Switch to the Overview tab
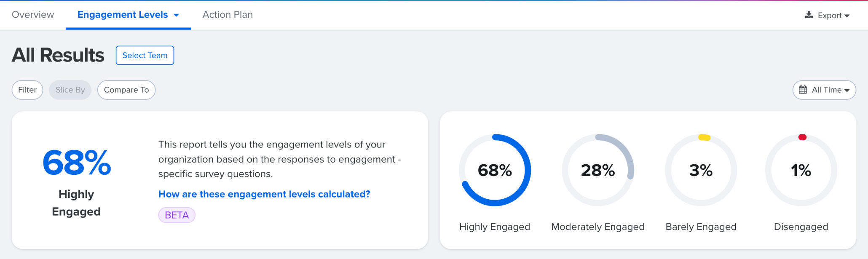868x259 pixels. (33, 14)
